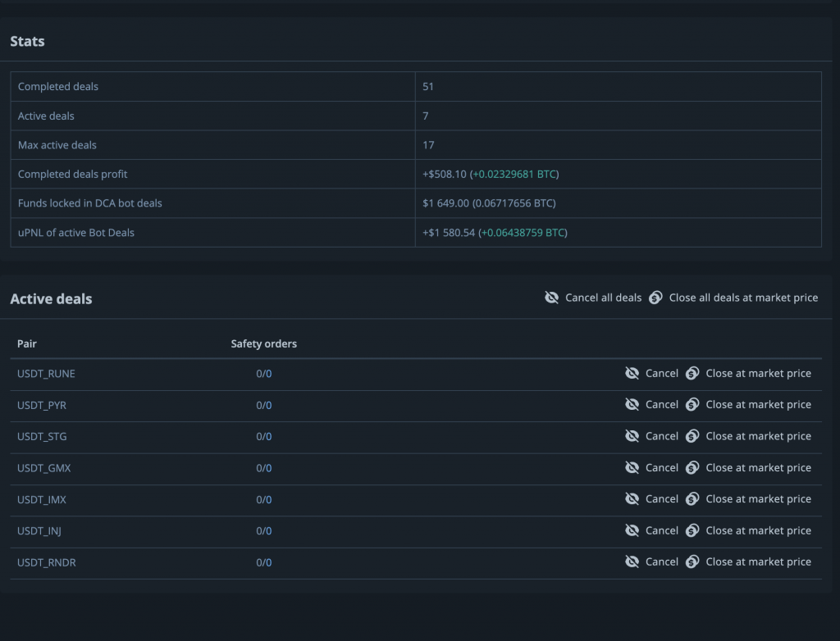Click the dollar close icon for USDT_PYR
Viewport: 840px width, 641px height.
tap(692, 405)
